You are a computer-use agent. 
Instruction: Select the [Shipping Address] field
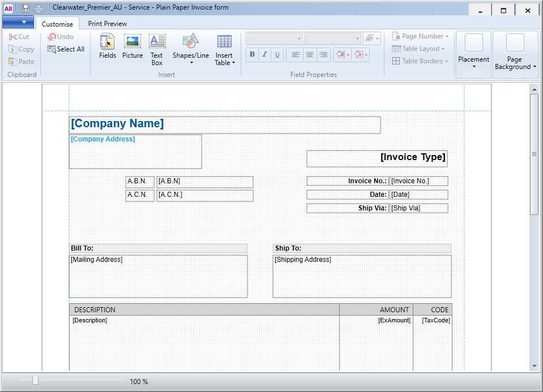point(362,277)
